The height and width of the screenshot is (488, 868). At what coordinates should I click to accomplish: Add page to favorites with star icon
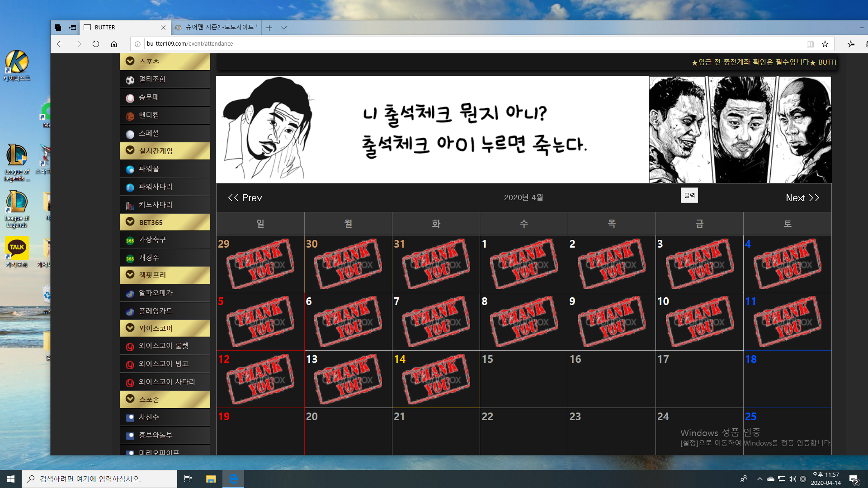[825, 44]
